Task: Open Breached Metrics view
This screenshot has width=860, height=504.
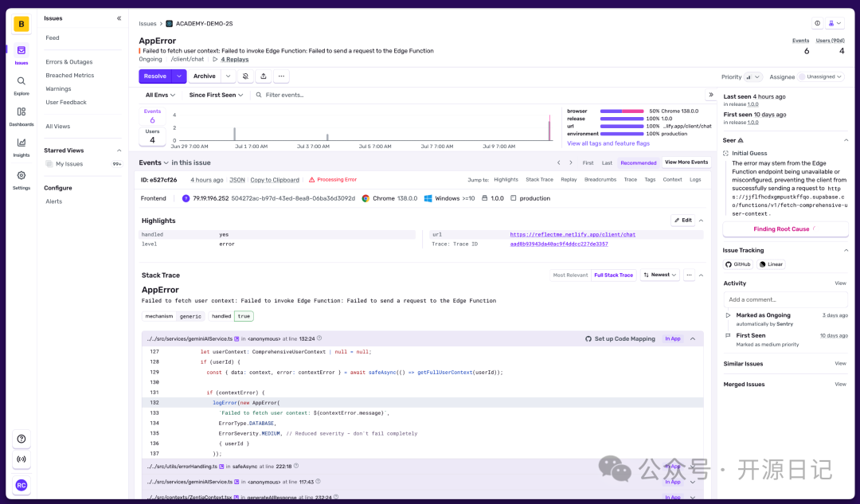Action: click(69, 76)
